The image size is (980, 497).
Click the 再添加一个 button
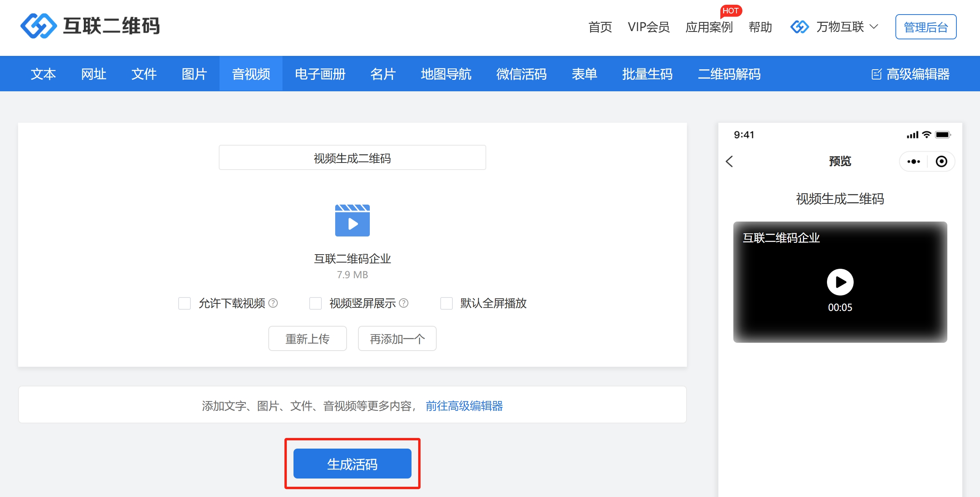397,338
